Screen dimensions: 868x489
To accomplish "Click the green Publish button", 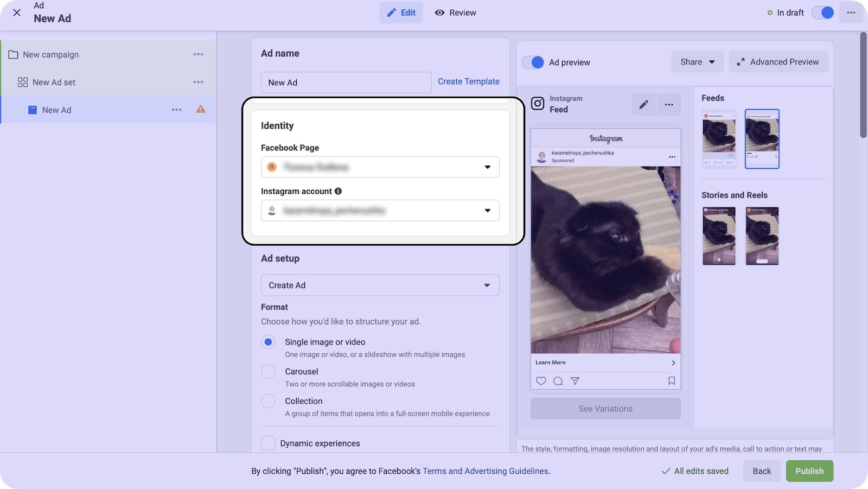I will (809, 471).
